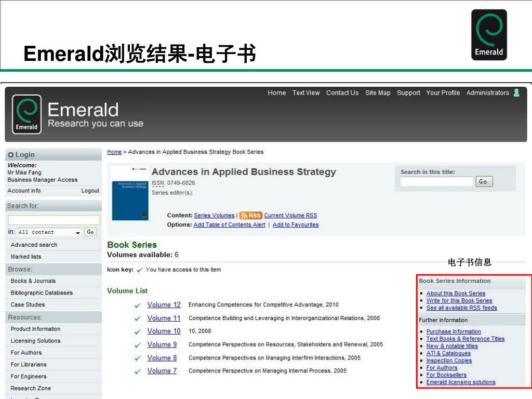The height and width of the screenshot is (399, 532).
Task: Open Your Profile
Action: coord(443,92)
